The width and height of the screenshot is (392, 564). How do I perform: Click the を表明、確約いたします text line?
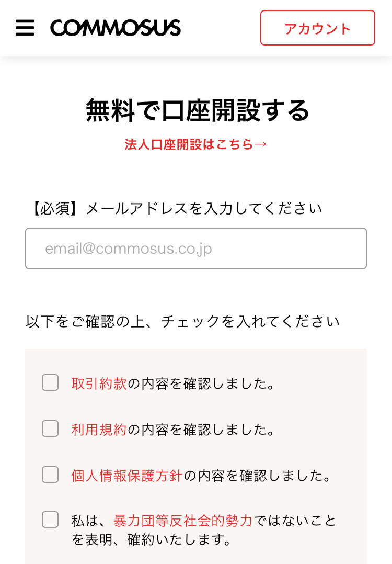click(x=151, y=539)
